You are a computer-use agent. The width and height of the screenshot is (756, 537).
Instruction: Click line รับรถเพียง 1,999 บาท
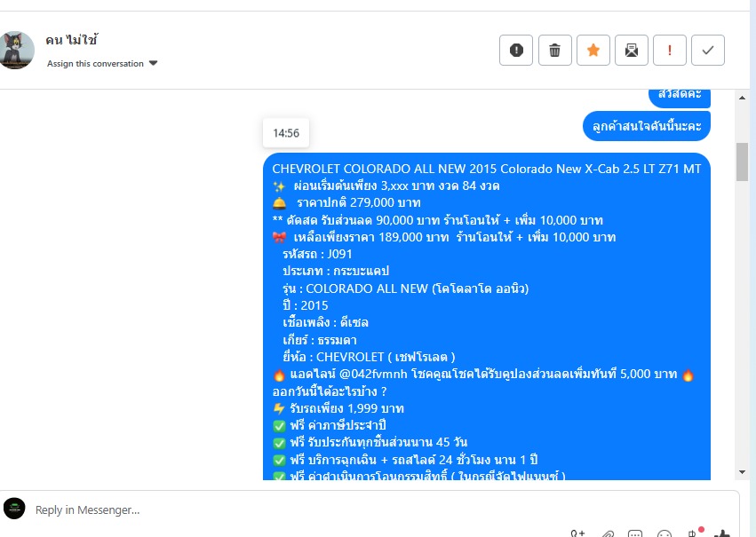338,408
